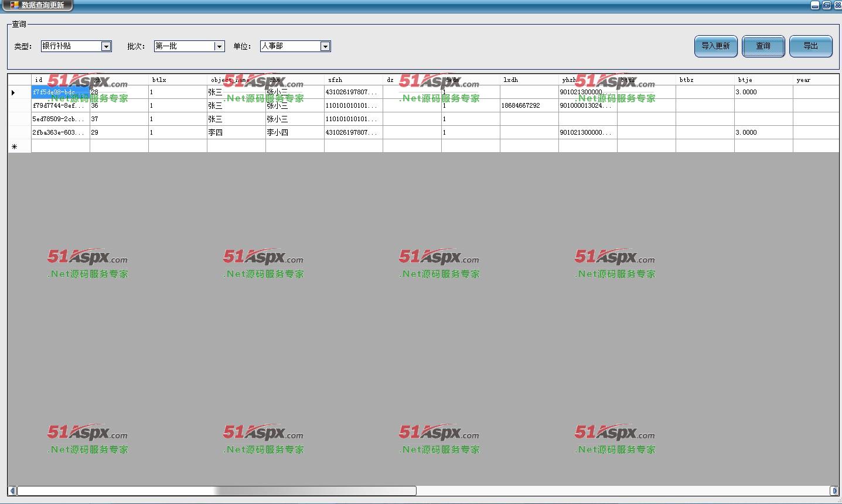842x504 pixels.
Task: Restore the window using restore button
Action: pos(826,5)
